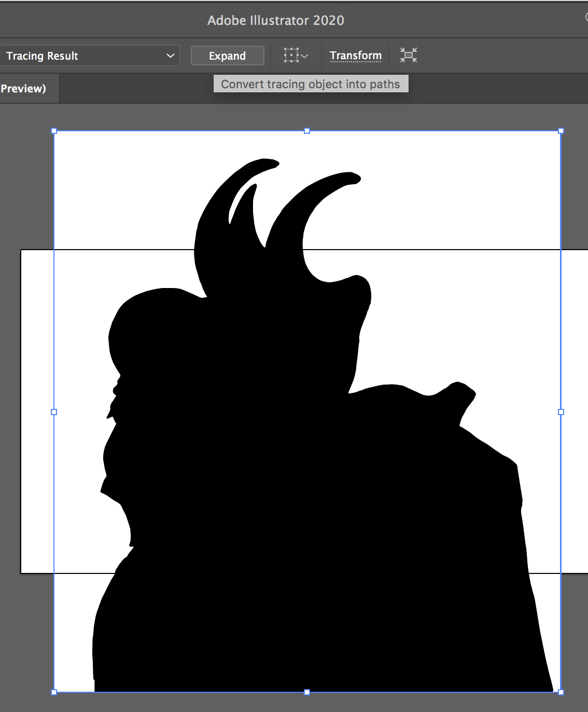
Task: Click the top-center bounding box handle
Action: coord(307,131)
